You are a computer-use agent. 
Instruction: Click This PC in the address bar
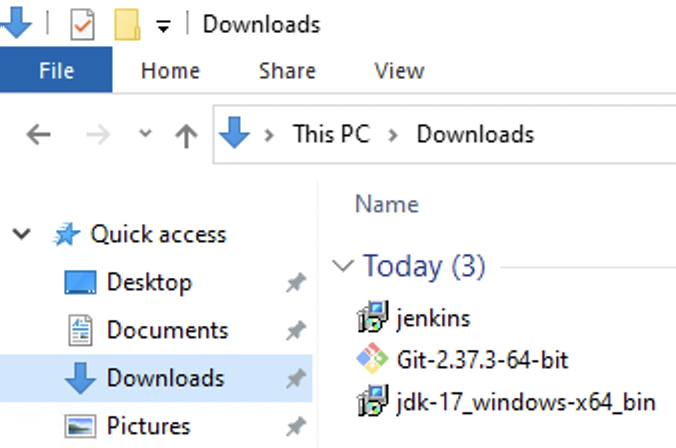(x=328, y=135)
